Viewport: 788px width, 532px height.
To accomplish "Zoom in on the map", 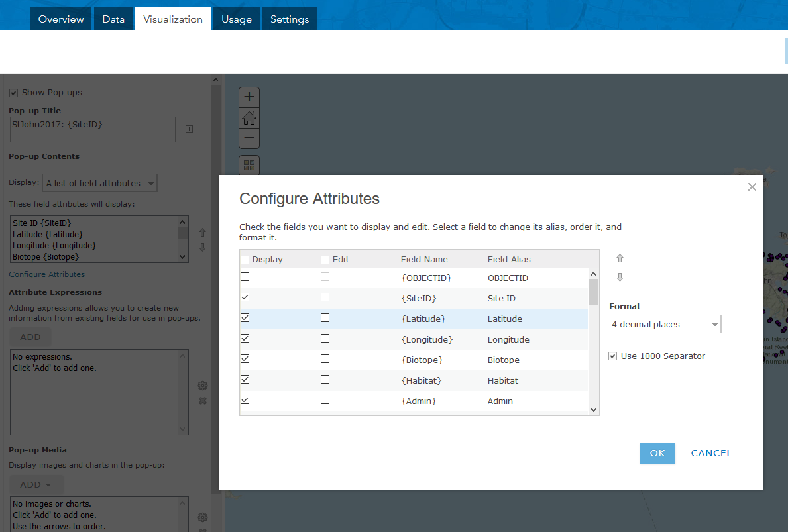I will pyautogui.click(x=249, y=97).
